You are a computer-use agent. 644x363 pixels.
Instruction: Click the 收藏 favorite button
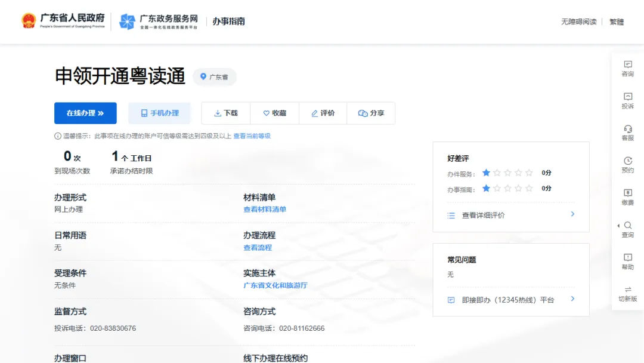275,113
